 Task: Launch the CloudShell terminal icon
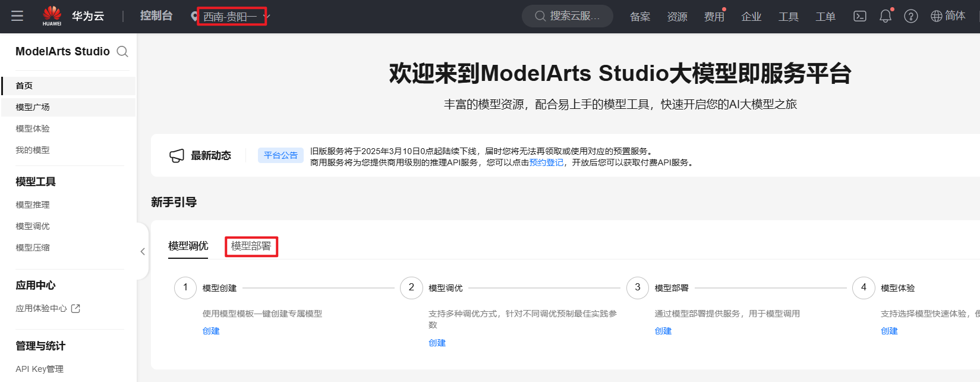tap(860, 16)
